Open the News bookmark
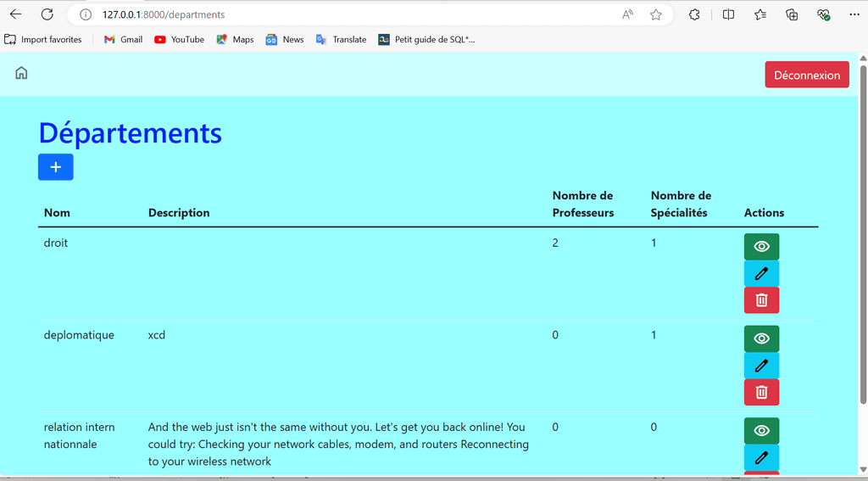The height and width of the screenshot is (481, 868). point(285,39)
